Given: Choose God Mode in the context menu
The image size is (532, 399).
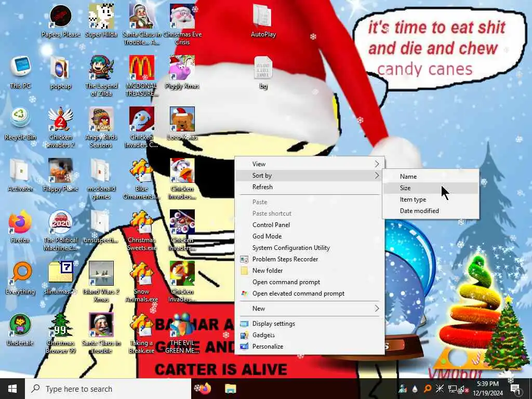Looking at the screenshot, I should [x=310, y=236].
